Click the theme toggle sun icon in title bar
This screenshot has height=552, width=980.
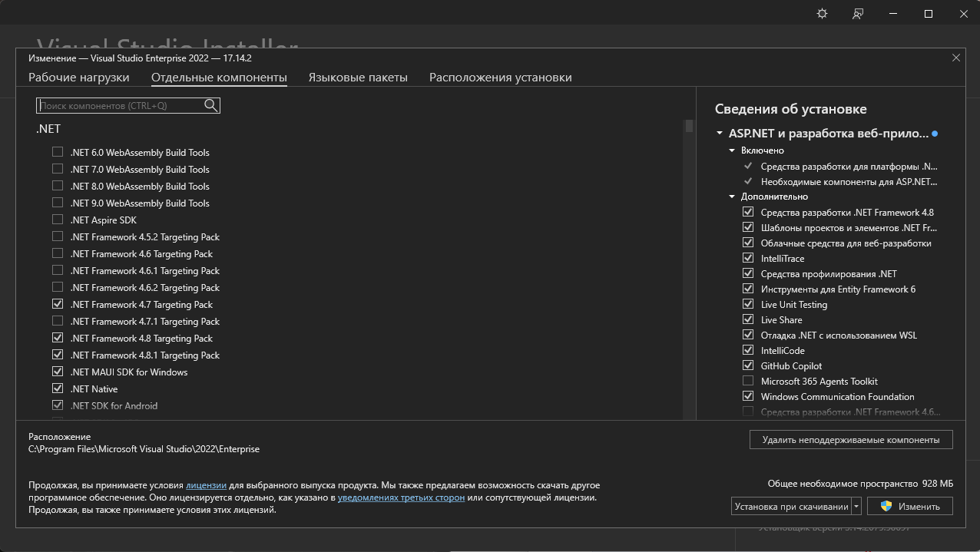point(822,14)
